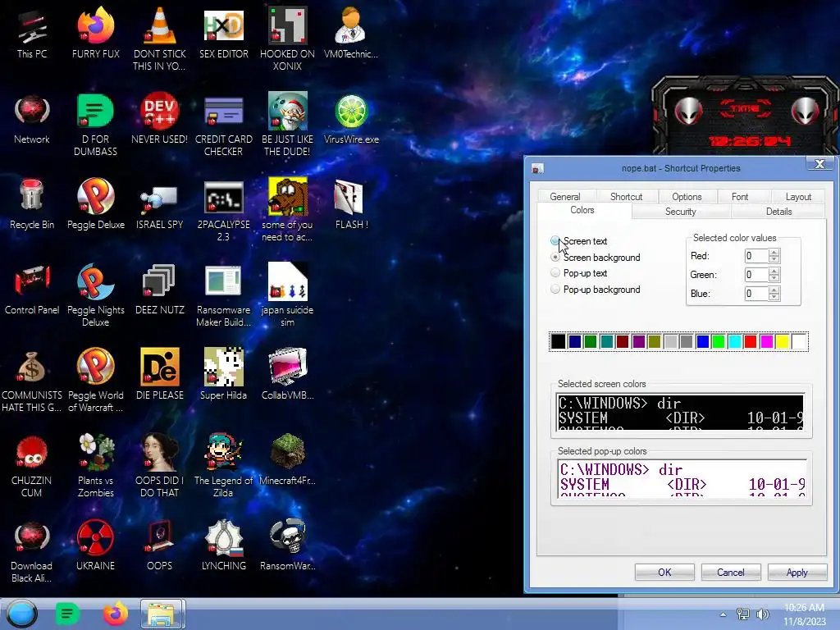Switch to the Shortcut tab
840x630 pixels.
click(626, 197)
